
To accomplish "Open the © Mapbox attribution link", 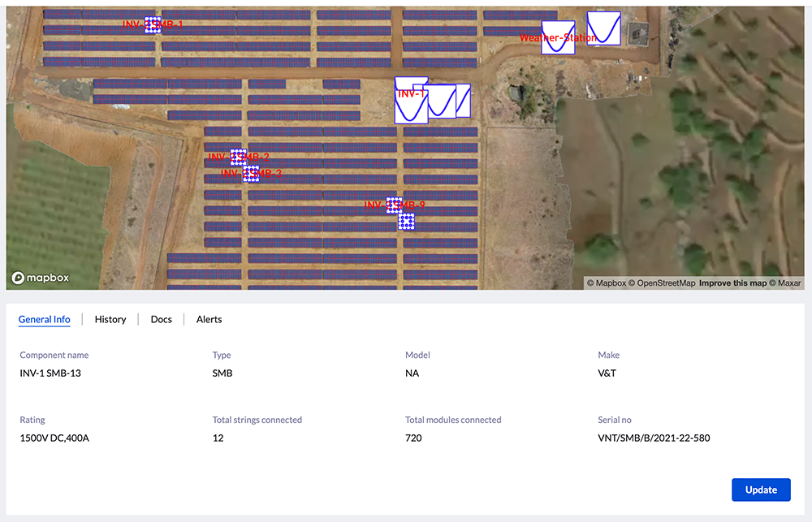I will click(x=606, y=283).
